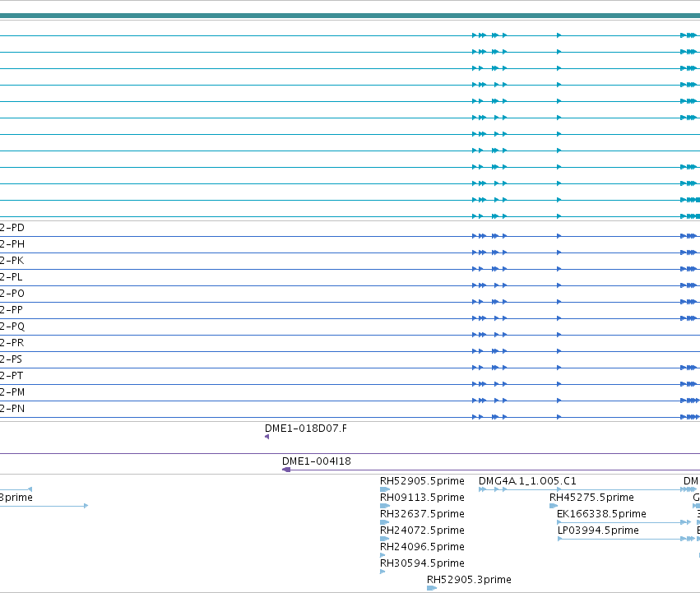The width and height of the screenshot is (700, 593).
Task: Click the partial 3prime label at left
Action: pyautogui.click(x=16, y=498)
